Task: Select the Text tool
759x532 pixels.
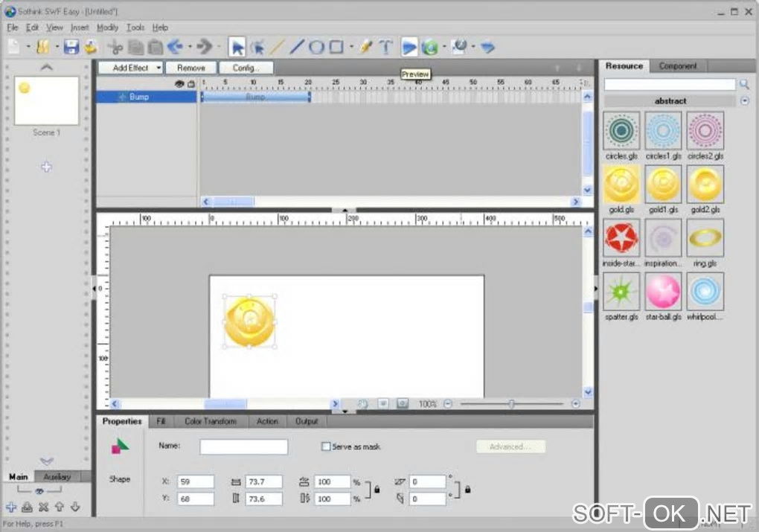Action: 385,48
